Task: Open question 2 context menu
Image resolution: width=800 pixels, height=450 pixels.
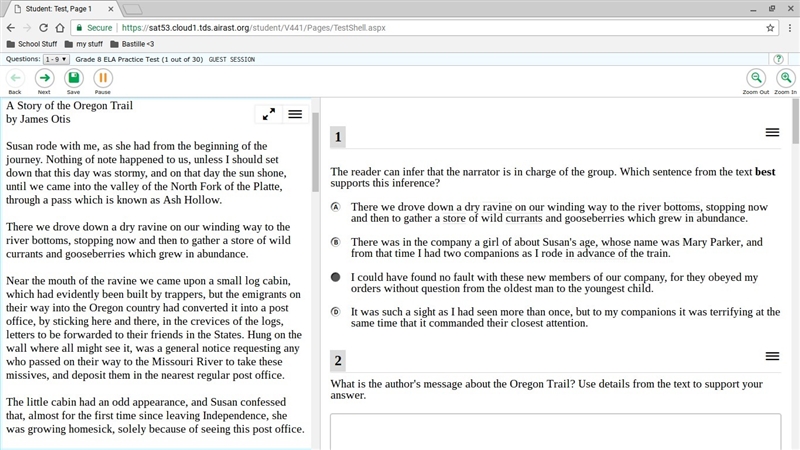Action: 772,356
